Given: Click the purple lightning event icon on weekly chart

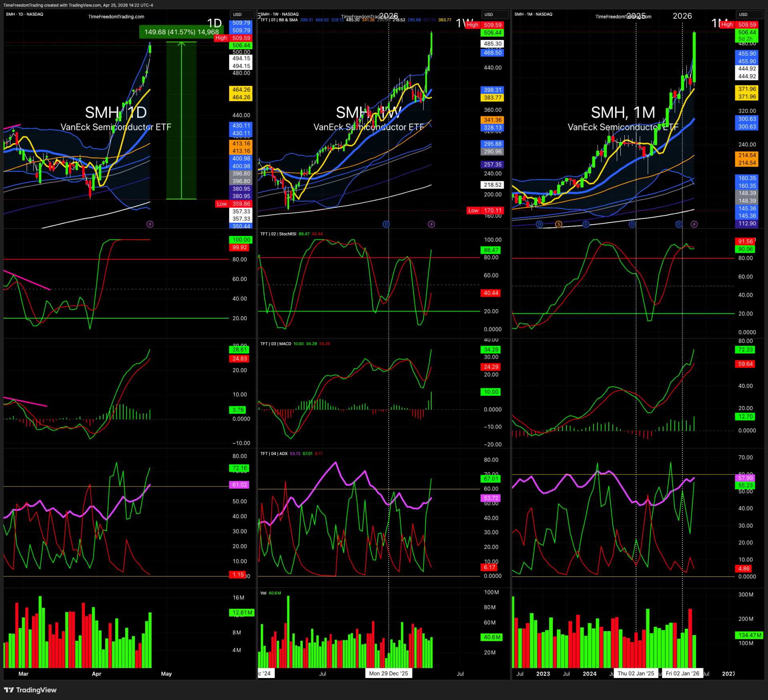Looking at the screenshot, I should [x=431, y=224].
